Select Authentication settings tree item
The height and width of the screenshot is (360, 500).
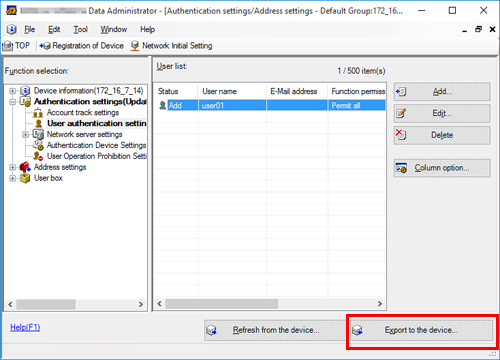(90, 102)
